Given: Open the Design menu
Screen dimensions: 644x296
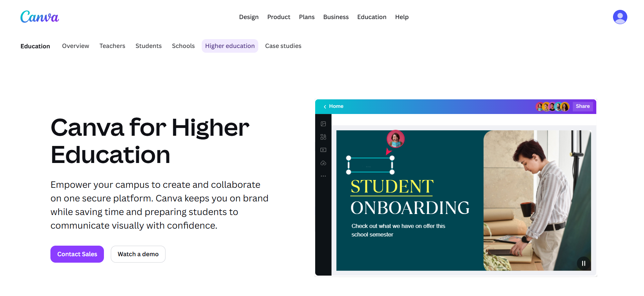Looking at the screenshot, I should tap(249, 17).
